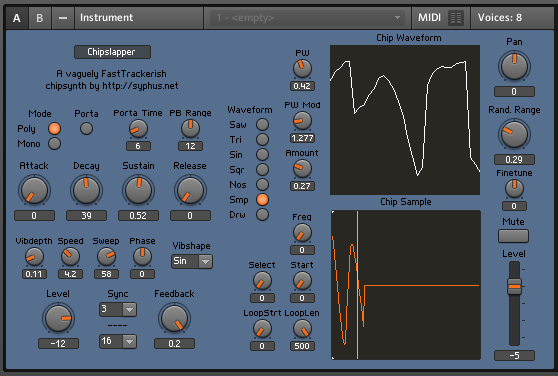558x376 pixels.
Task: Switch to panel view B
Action: 40,18
